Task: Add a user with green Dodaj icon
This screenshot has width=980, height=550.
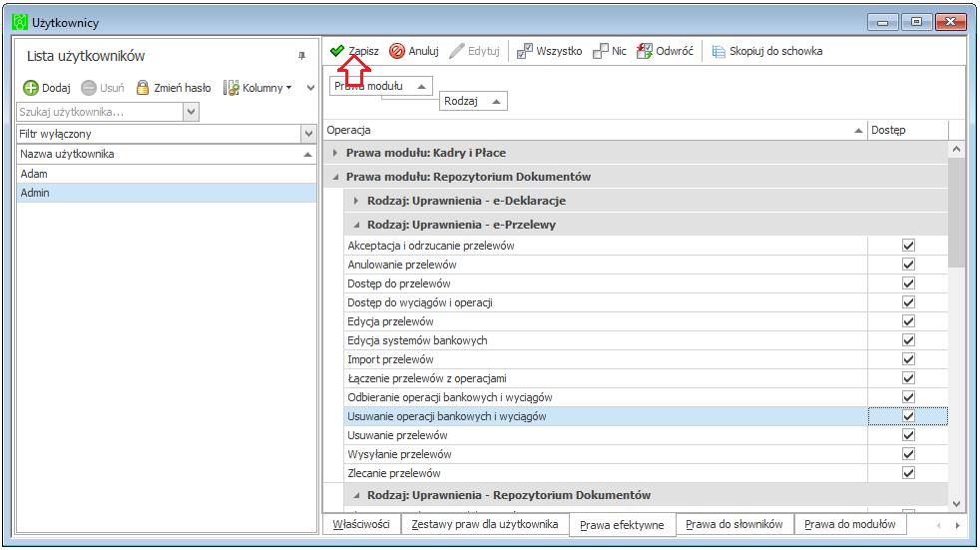Action: pos(31,88)
